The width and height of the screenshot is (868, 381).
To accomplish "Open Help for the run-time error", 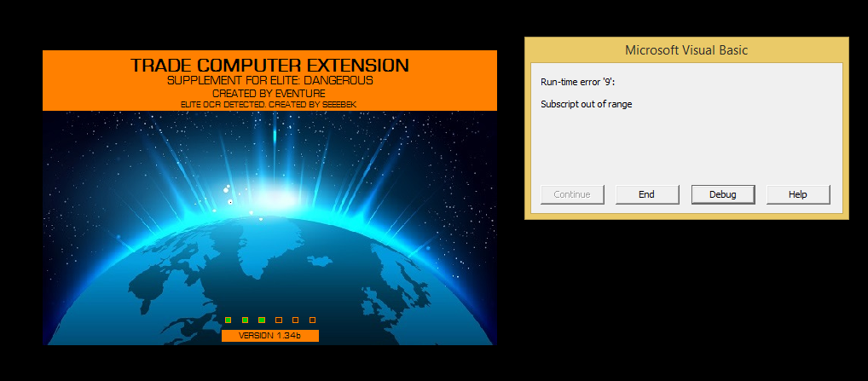I will coord(798,194).
